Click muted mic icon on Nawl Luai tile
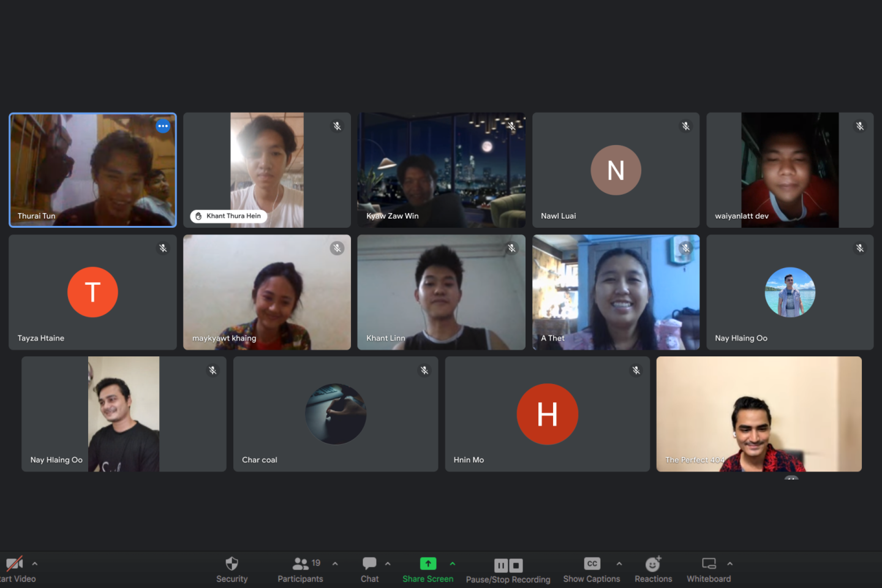This screenshot has height=588, width=882. [686, 126]
